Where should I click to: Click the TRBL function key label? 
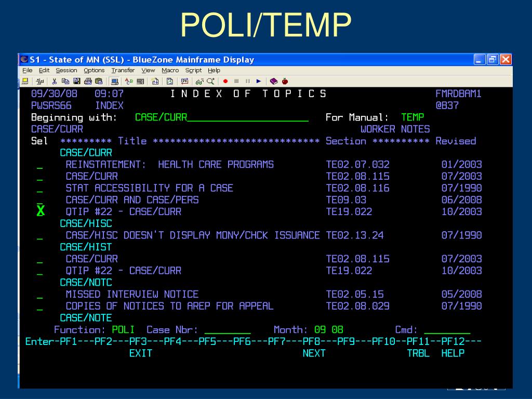418,353
